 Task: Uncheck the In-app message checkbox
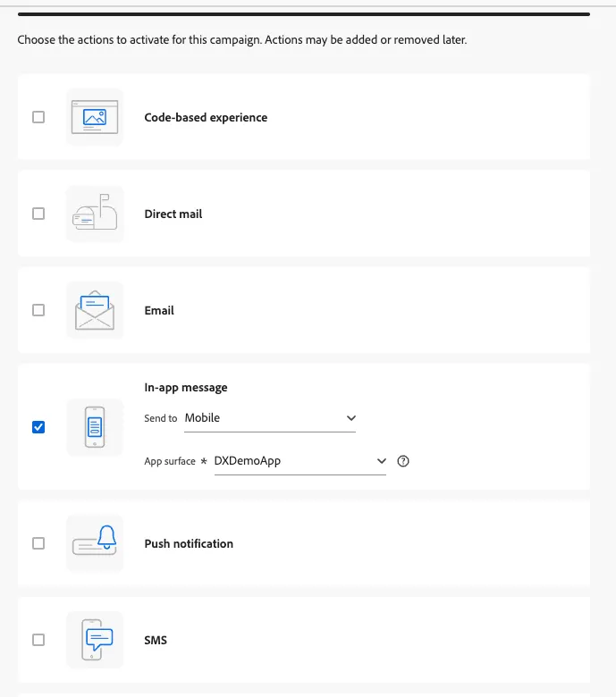point(38,427)
